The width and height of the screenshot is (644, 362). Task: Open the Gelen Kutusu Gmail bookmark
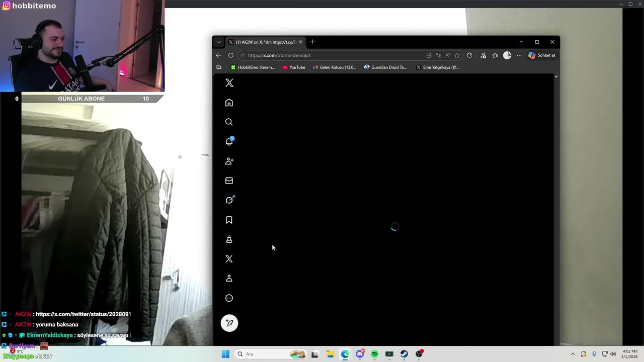334,67
